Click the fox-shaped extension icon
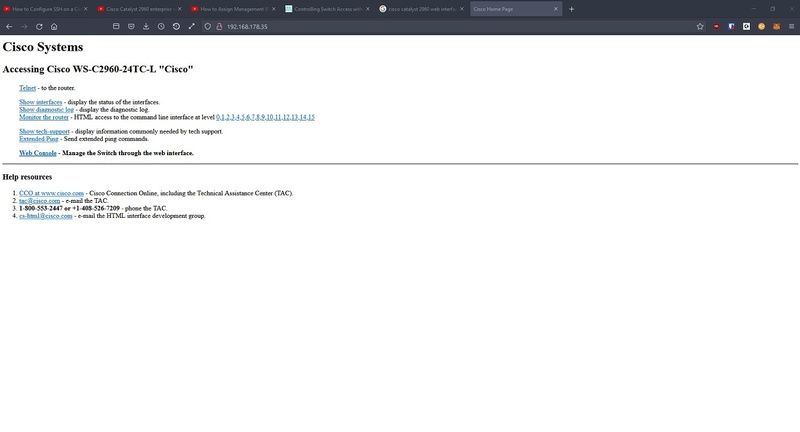Viewport: 800px width, 432px height. click(777, 27)
